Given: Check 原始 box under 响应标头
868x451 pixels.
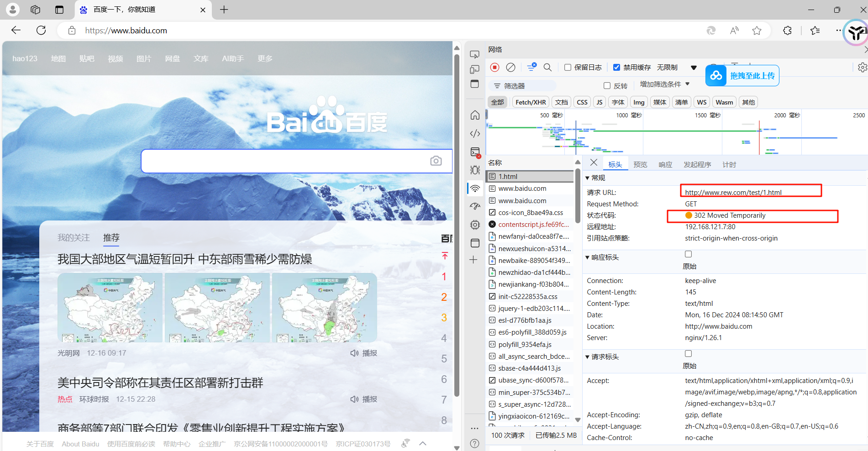Looking at the screenshot, I should tap(689, 254).
